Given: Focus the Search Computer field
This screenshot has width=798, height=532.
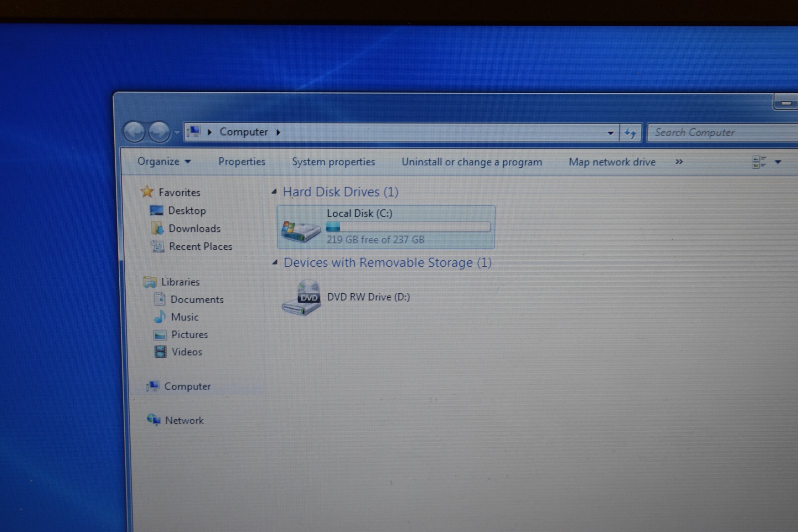Looking at the screenshot, I should point(723,133).
